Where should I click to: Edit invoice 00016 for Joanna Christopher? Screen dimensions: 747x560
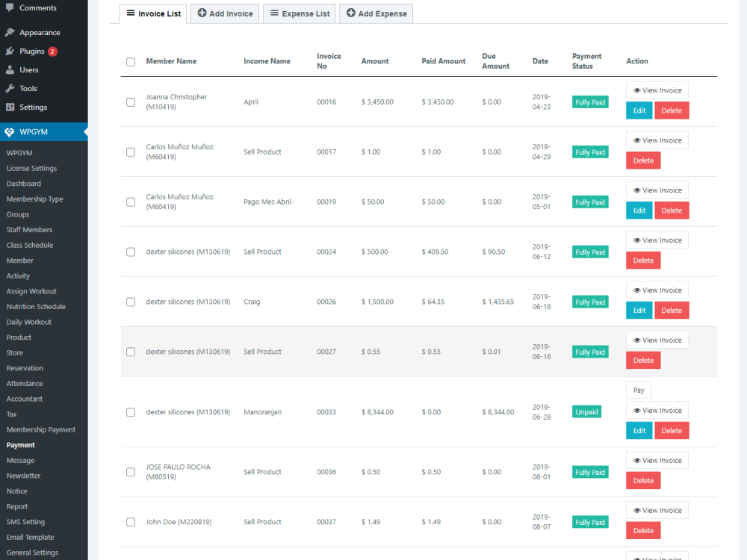(x=639, y=111)
